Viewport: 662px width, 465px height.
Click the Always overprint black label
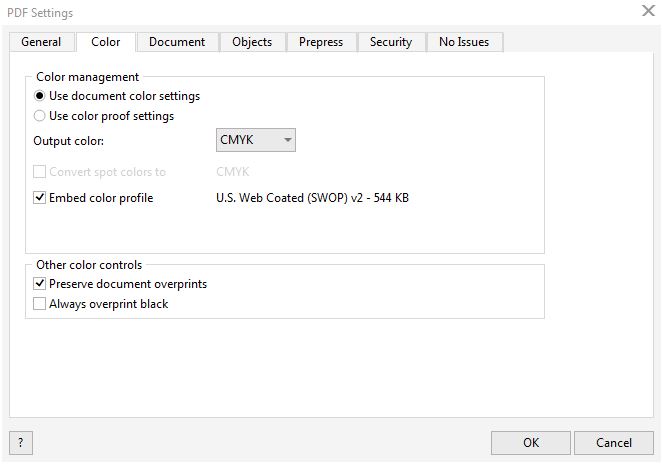click(109, 304)
